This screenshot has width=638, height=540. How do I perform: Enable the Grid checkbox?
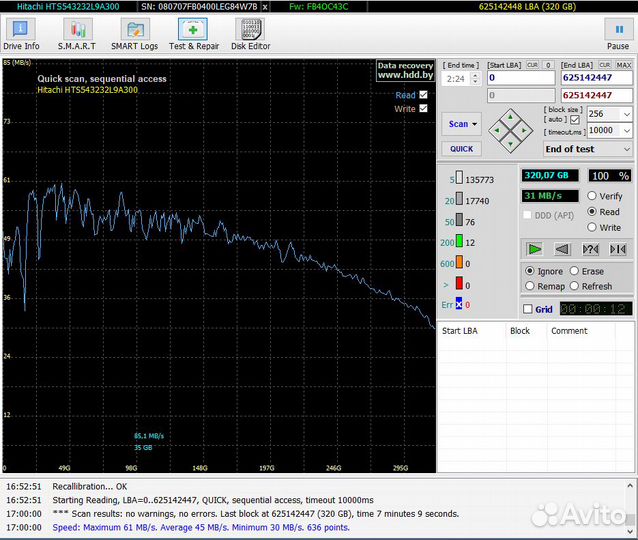pyautogui.click(x=528, y=309)
